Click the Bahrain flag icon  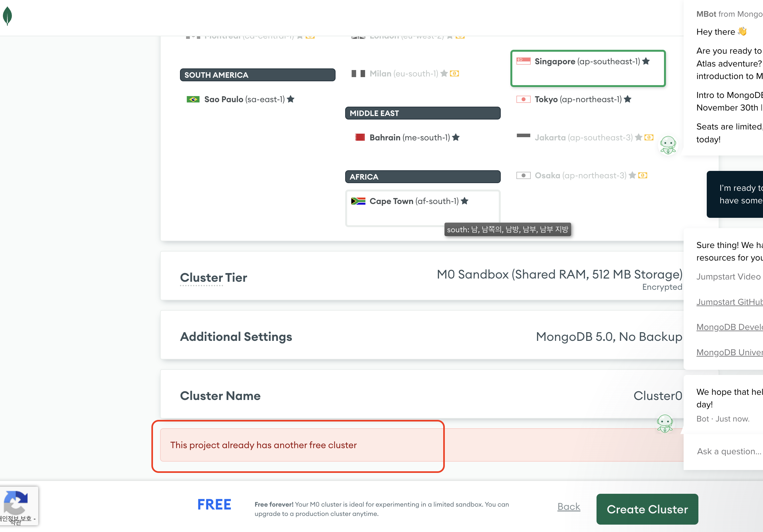click(x=360, y=137)
